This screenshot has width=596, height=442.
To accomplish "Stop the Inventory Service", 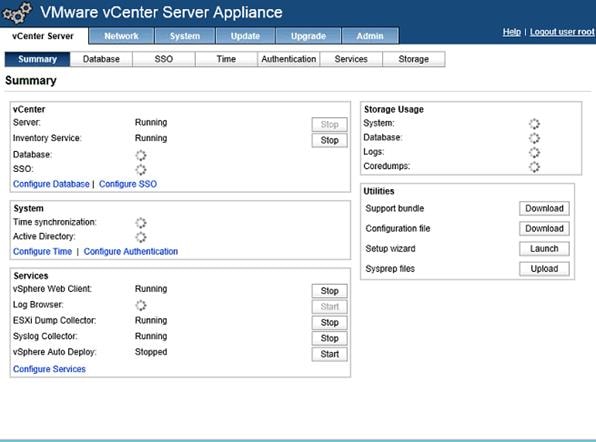I will tap(330, 140).
